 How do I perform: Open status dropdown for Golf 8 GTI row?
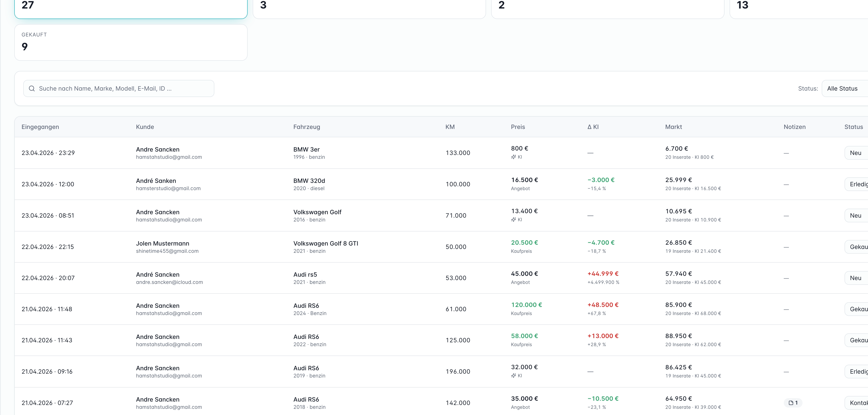pyautogui.click(x=856, y=247)
